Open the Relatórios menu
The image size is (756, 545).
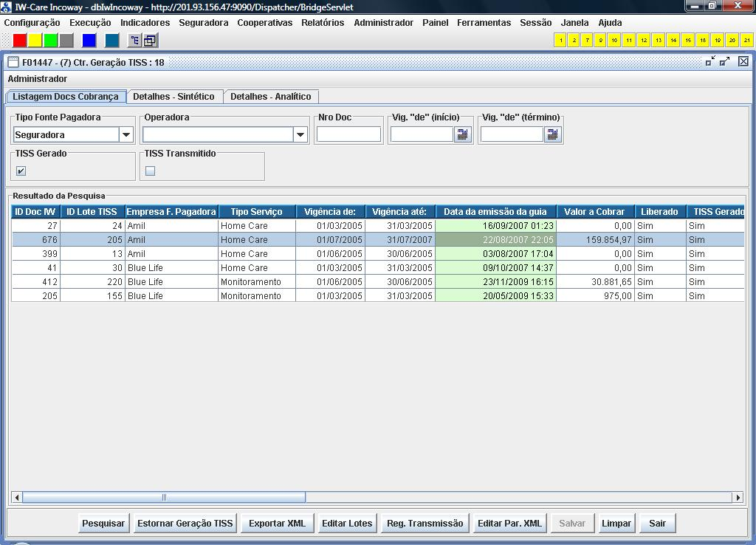[x=323, y=23]
